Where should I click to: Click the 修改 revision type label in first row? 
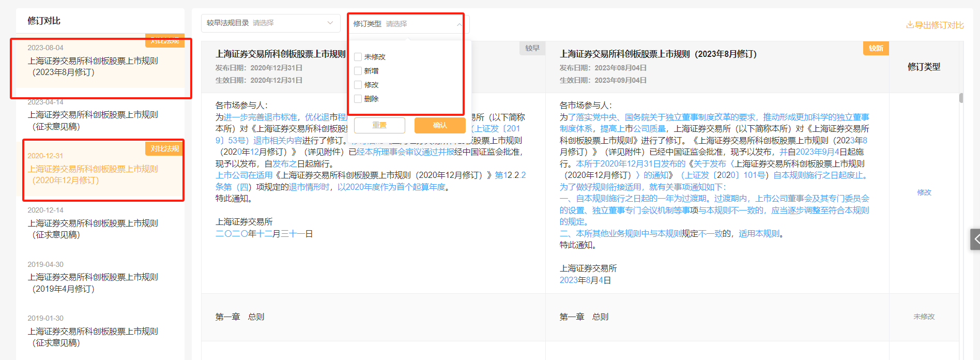pyautogui.click(x=924, y=192)
